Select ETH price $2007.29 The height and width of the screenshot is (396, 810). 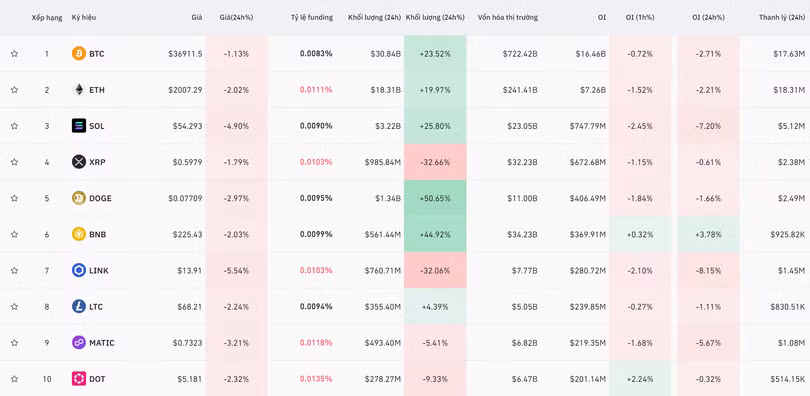pos(185,90)
